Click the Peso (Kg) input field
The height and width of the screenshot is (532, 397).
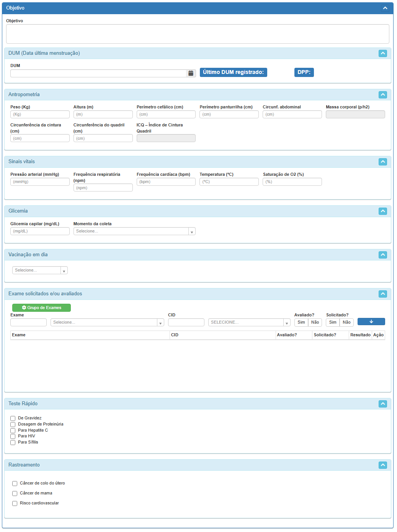(40, 115)
